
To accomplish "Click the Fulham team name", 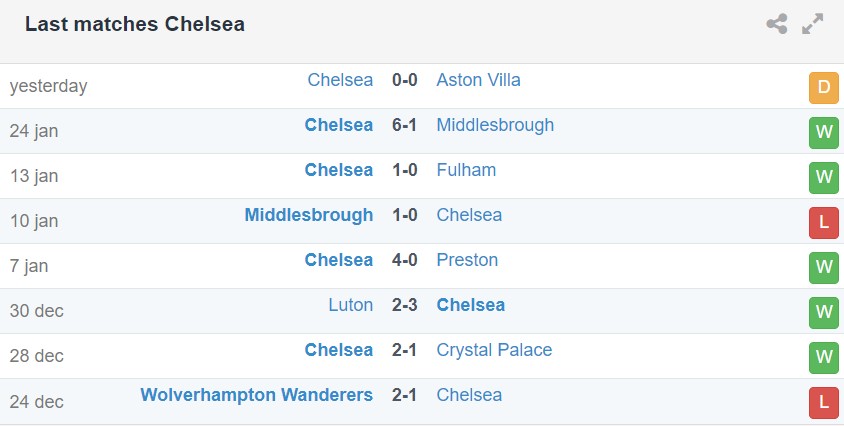I will (x=466, y=170).
